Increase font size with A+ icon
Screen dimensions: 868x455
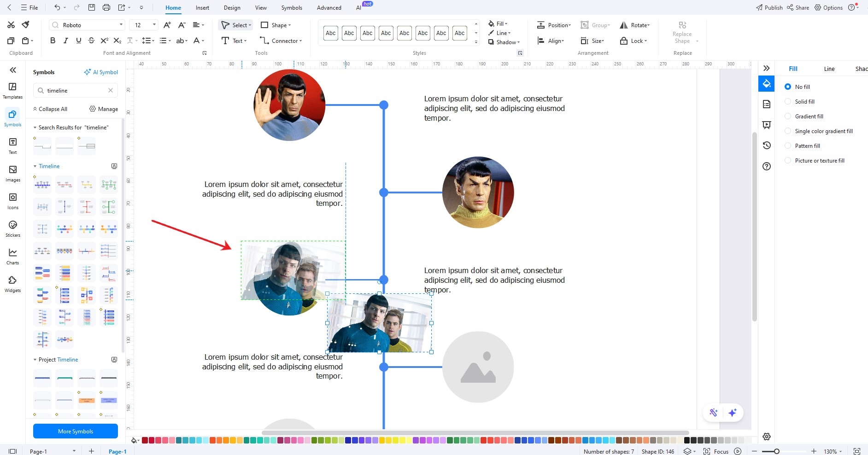[x=167, y=25]
